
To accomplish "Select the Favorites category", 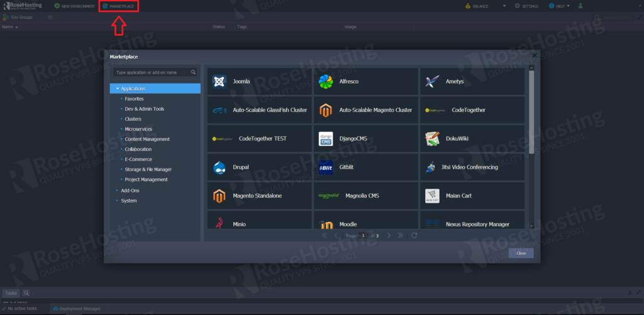I will pyautogui.click(x=134, y=99).
